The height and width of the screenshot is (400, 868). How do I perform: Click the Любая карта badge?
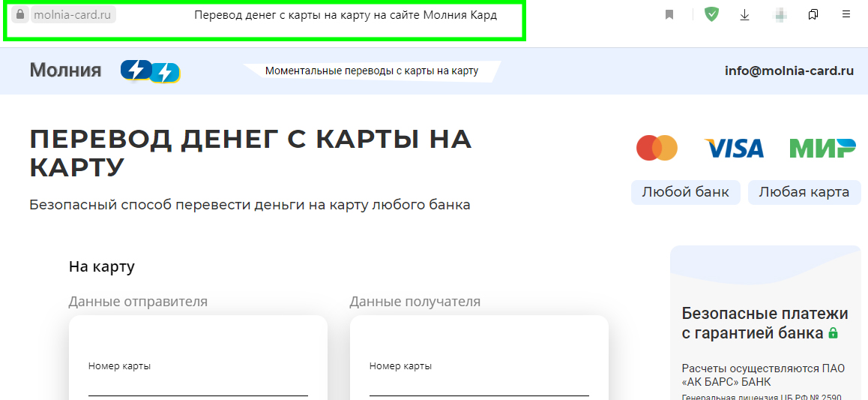click(804, 192)
